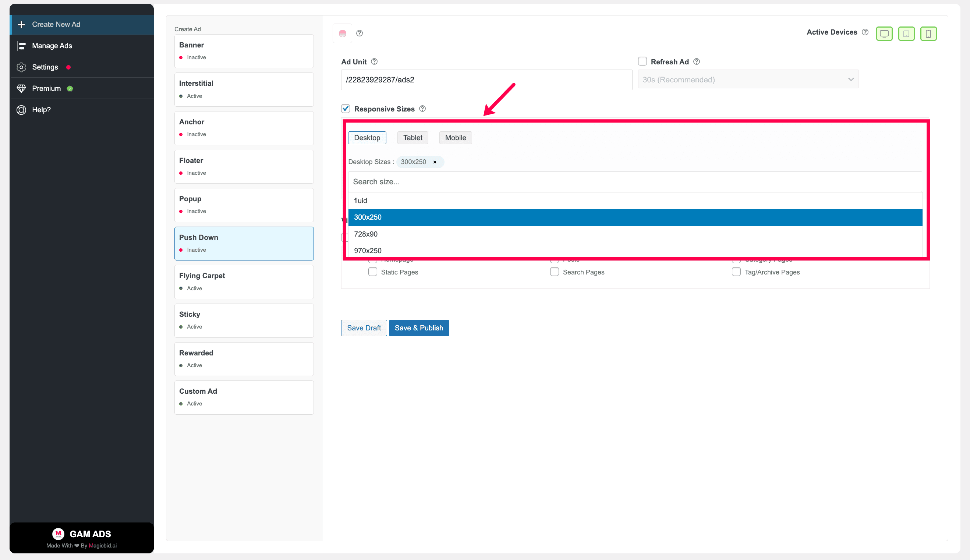Click the pink status circle button
Viewport: 970px width, 560px height.
[x=342, y=33]
